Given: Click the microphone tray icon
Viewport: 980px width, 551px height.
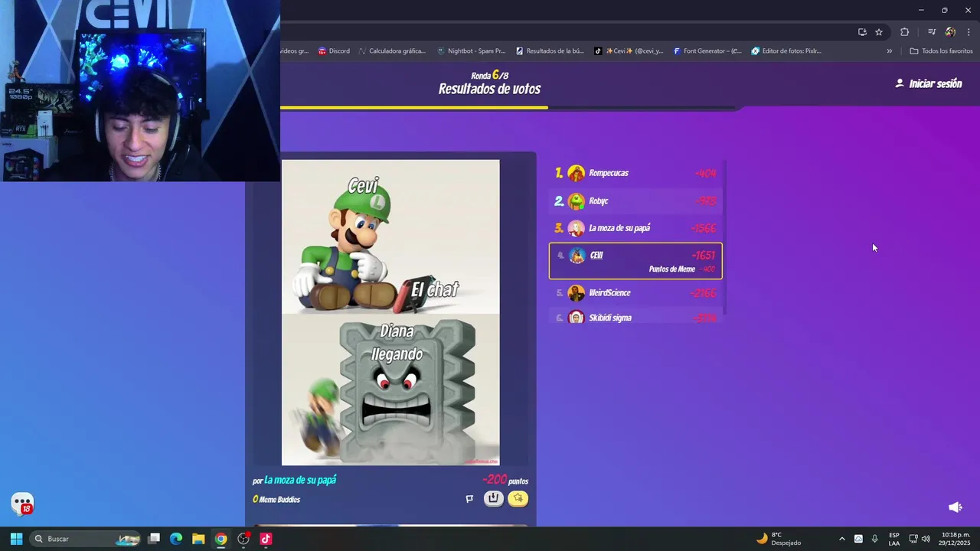Looking at the screenshot, I should coord(874,539).
